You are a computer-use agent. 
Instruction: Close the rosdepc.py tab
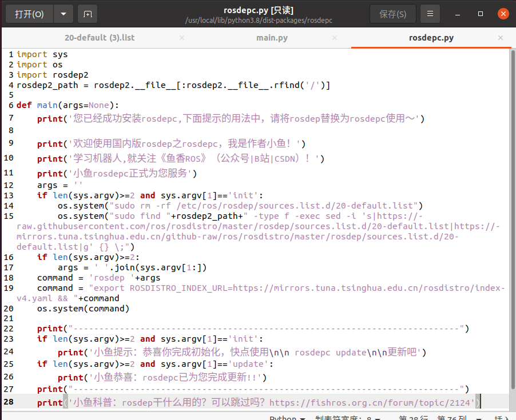[x=500, y=38]
